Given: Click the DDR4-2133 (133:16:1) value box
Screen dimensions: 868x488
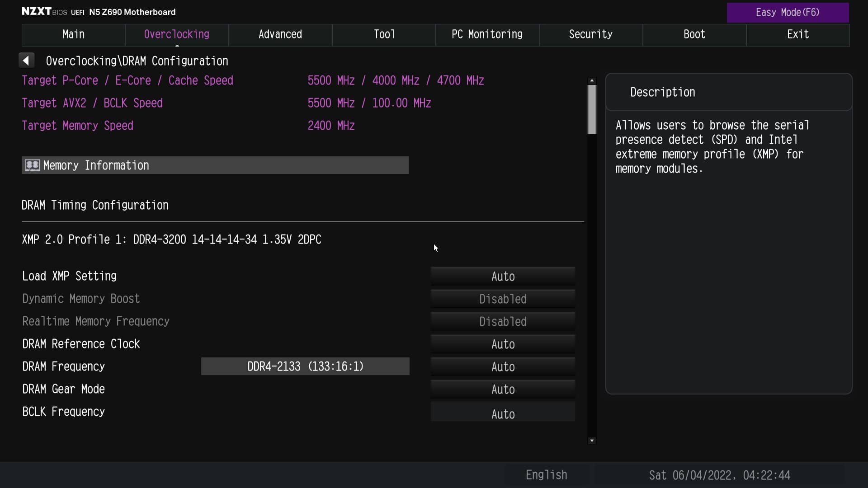Looking at the screenshot, I should point(305,366).
